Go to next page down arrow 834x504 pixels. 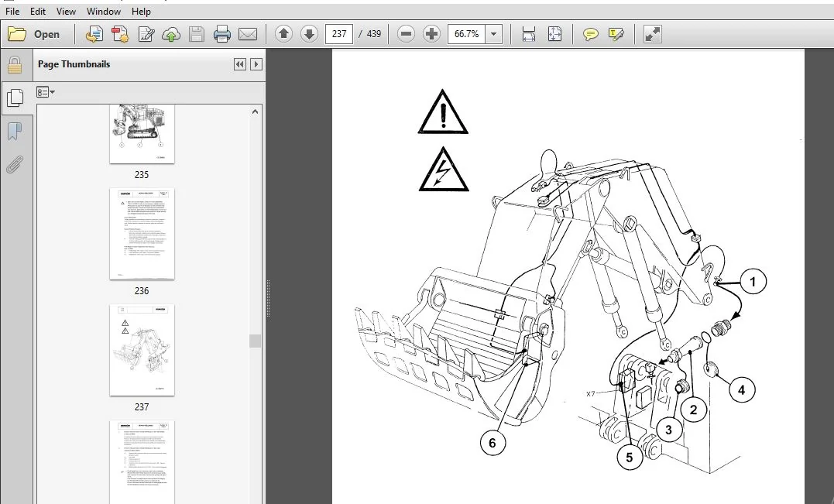pos(309,34)
